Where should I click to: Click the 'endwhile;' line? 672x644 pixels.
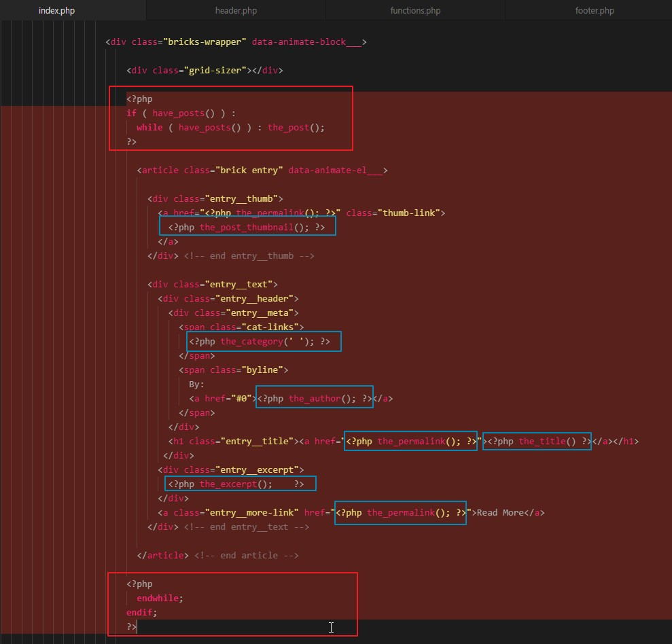point(160,598)
